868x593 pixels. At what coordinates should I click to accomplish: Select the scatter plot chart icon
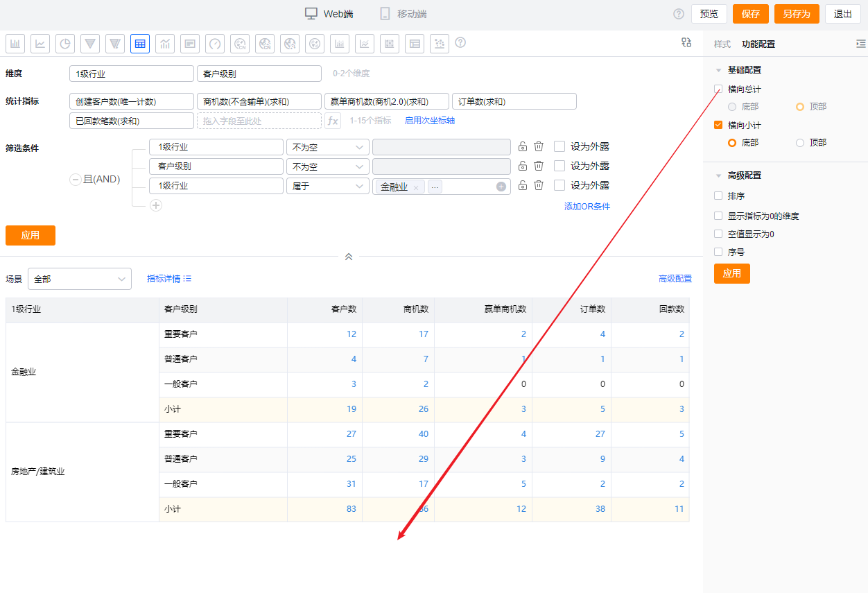point(440,44)
